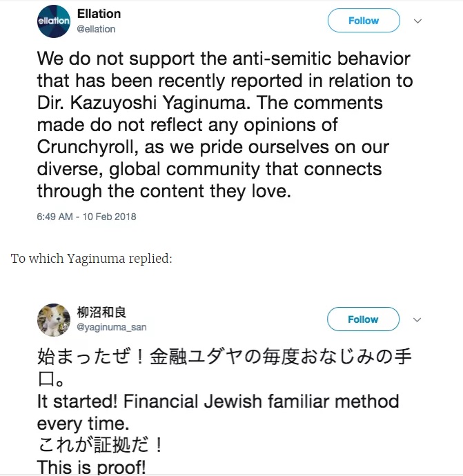Expand the Ellation tweet options chevron
Screen dimensions: 463x476
(x=417, y=21)
